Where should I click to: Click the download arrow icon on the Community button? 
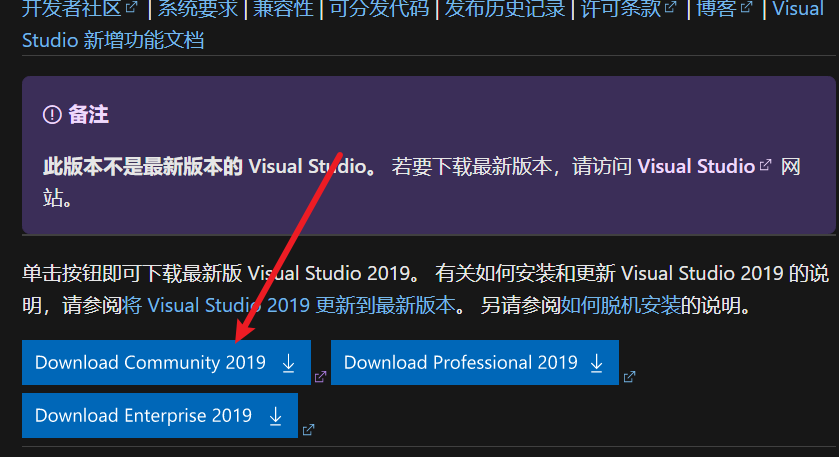point(288,363)
